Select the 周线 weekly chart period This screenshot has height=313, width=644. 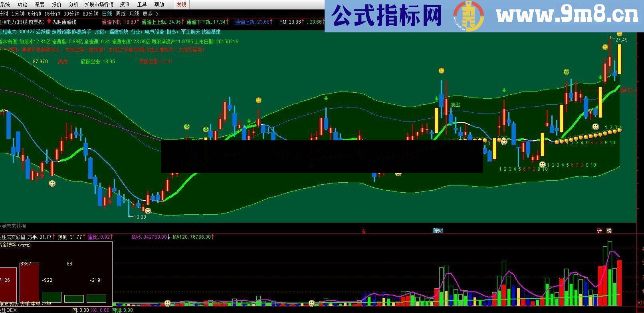[121, 14]
